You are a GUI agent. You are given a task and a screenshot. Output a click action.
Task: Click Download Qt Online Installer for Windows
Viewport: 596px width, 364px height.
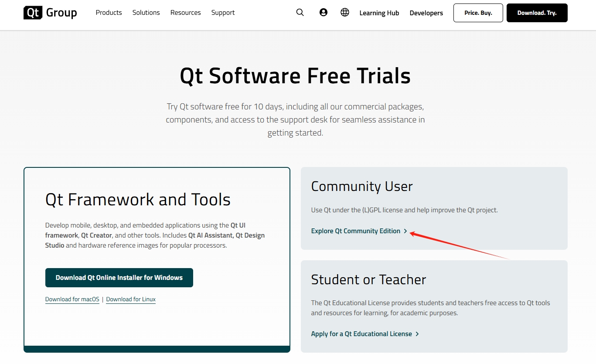(x=119, y=278)
